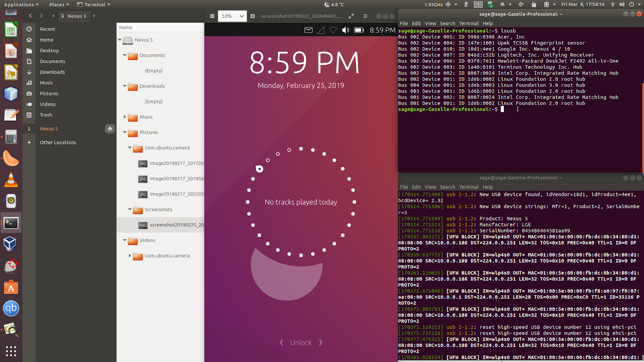Open the zoom level dropdown showing 53%
The height and width of the screenshot is (362, 644).
click(232, 16)
